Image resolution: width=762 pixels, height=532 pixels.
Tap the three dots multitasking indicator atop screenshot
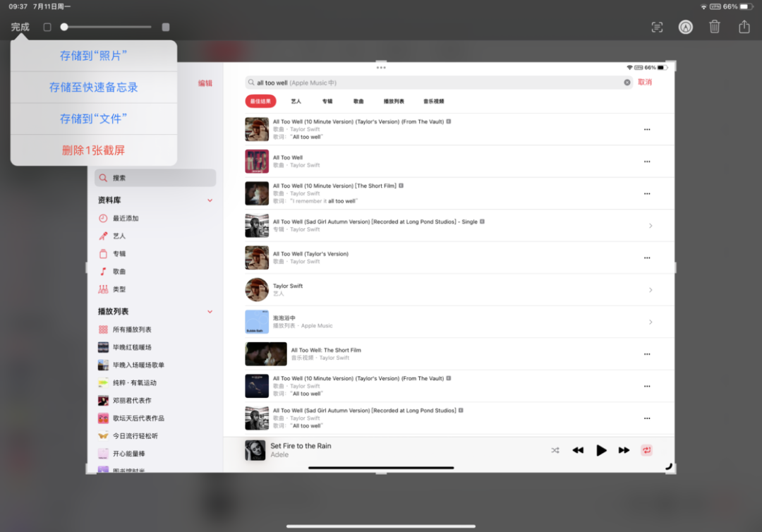pyautogui.click(x=381, y=68)
